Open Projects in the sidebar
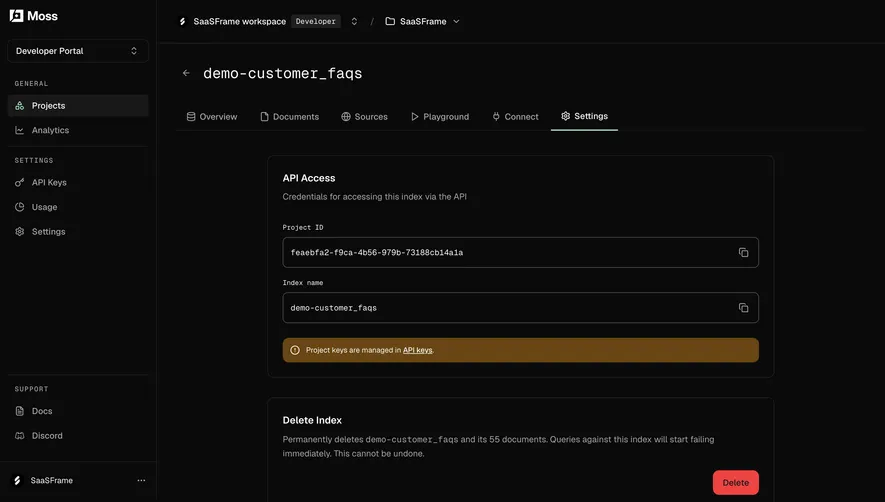Image resolution: width=885 pixels, height=502 pixels. point(78,106)
